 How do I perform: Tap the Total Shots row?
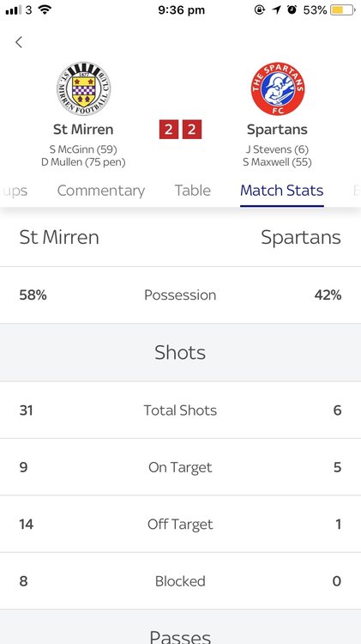click(180, 410)
